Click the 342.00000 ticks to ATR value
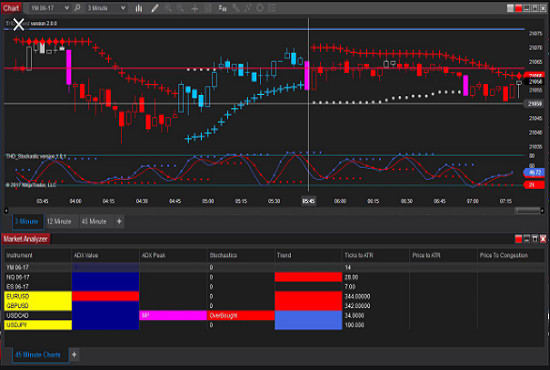The height and width of the screenshot is (370, 550). coord(357,306)
